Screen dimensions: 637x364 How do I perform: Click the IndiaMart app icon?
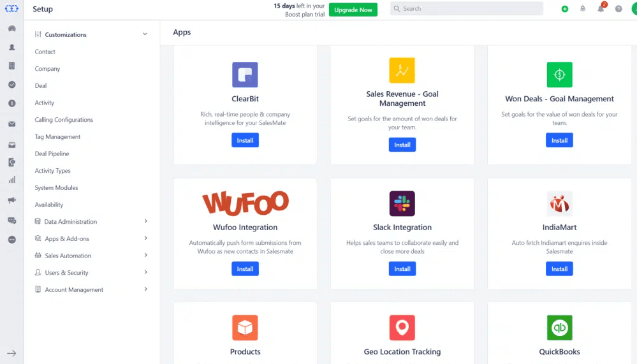(x=559, y=203)
